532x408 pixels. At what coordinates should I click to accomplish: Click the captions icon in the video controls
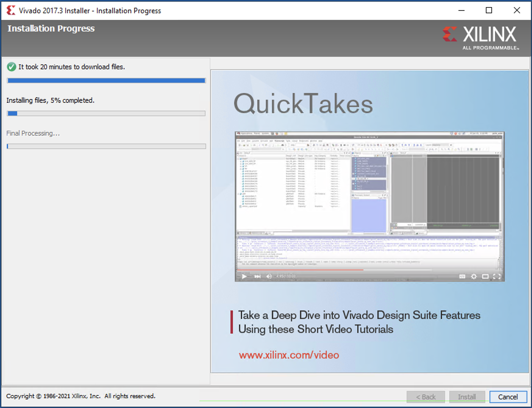pos(462,276)
